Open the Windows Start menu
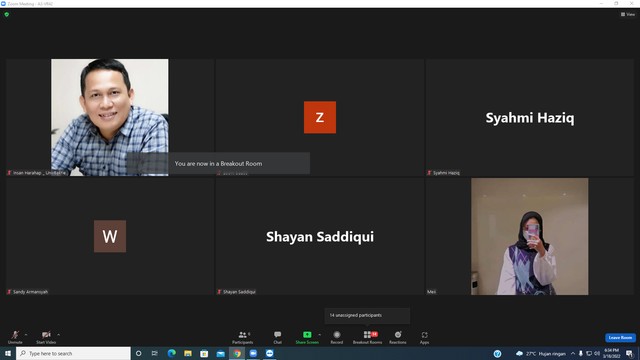 8,353
